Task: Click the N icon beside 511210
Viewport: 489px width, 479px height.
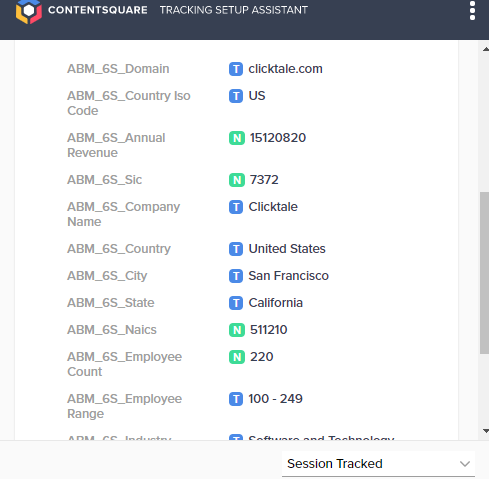Action: pyautogui.click(x=237, y=330)
